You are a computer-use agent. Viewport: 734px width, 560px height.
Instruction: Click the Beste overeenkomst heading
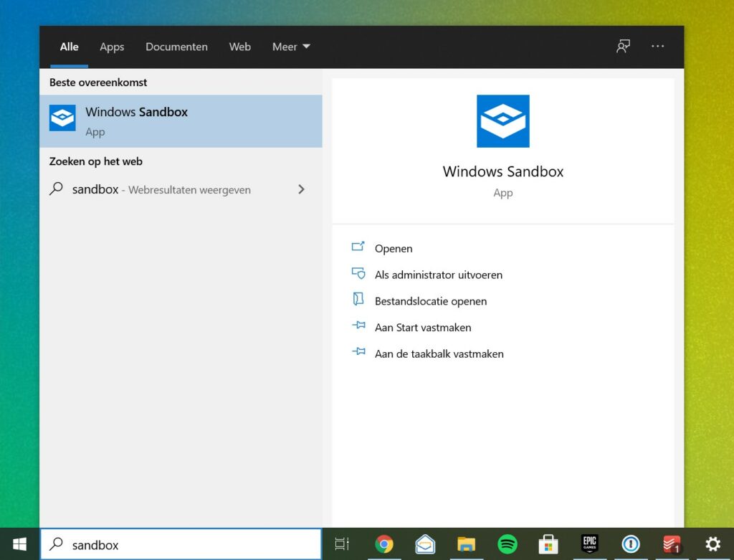coord(97,82)
